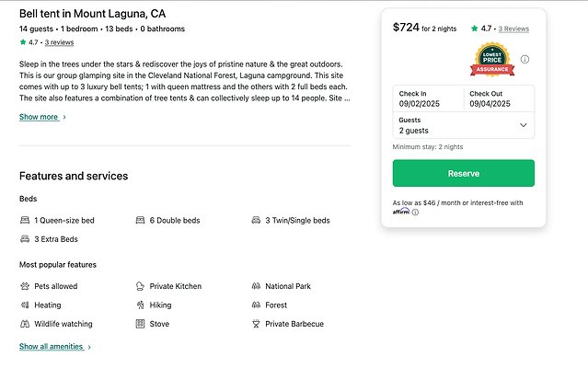Select the Check In date field
This screenshot has width=588, height=368.
428,98
